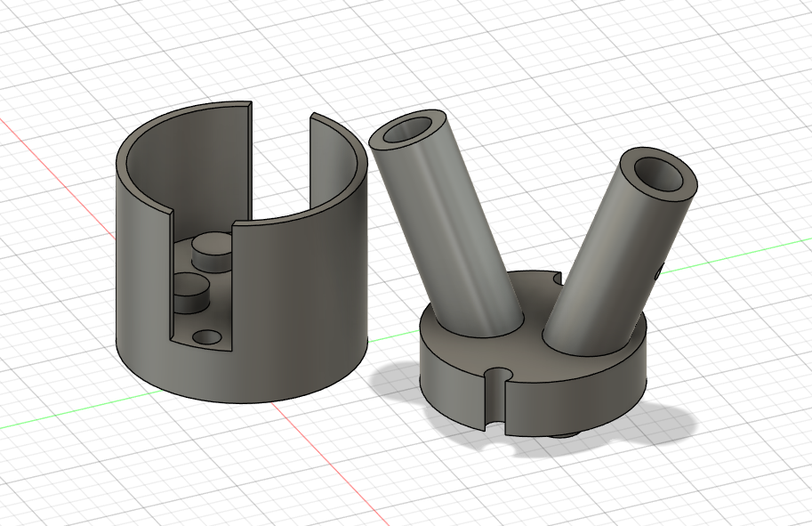Select the small hole in the cup floor

point(206,337)
